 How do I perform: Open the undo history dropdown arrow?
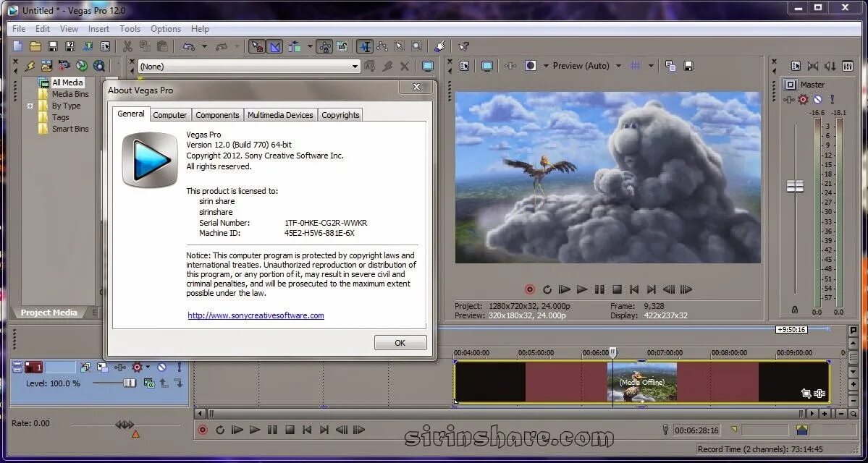click(204, 46)
